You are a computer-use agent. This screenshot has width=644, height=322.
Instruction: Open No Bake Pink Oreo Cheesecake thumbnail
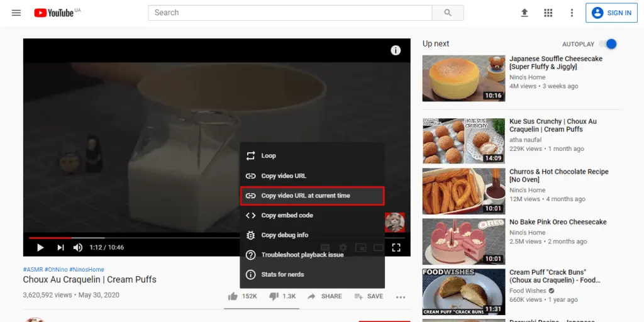(x=464, y=241)
